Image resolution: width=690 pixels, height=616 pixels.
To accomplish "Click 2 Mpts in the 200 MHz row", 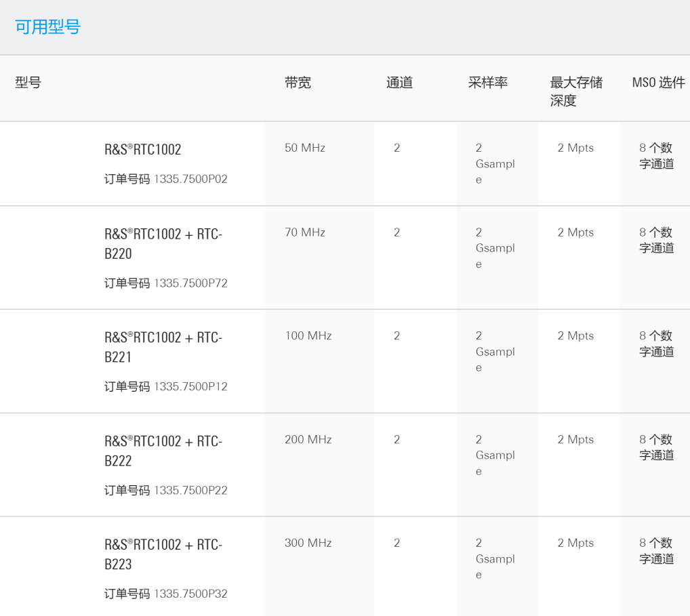I will tap(575, 440).
